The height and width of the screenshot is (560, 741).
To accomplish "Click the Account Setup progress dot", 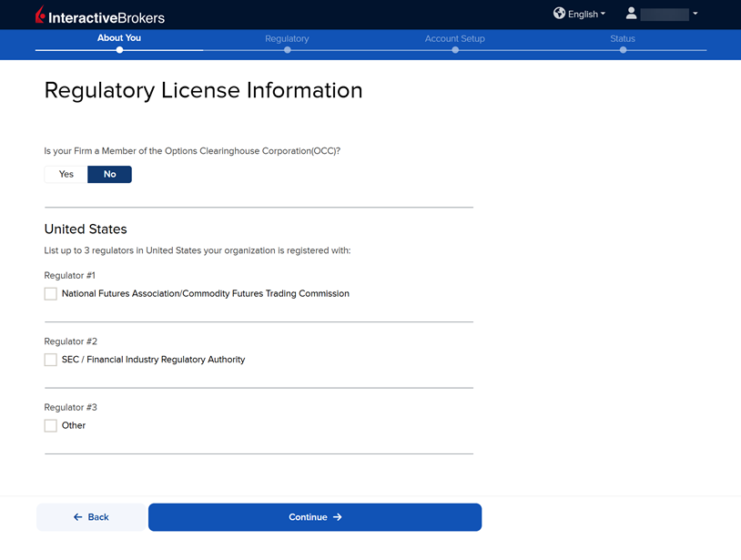I will 455,50.
